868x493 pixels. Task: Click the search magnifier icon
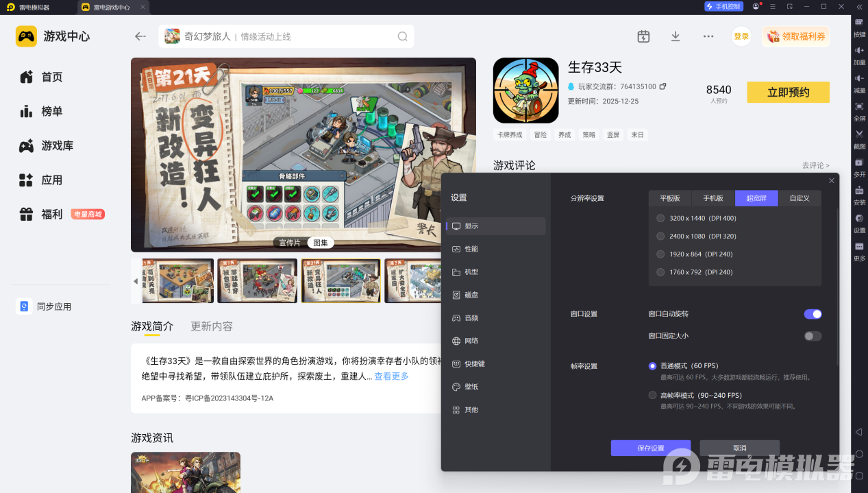tap(403, 36)
